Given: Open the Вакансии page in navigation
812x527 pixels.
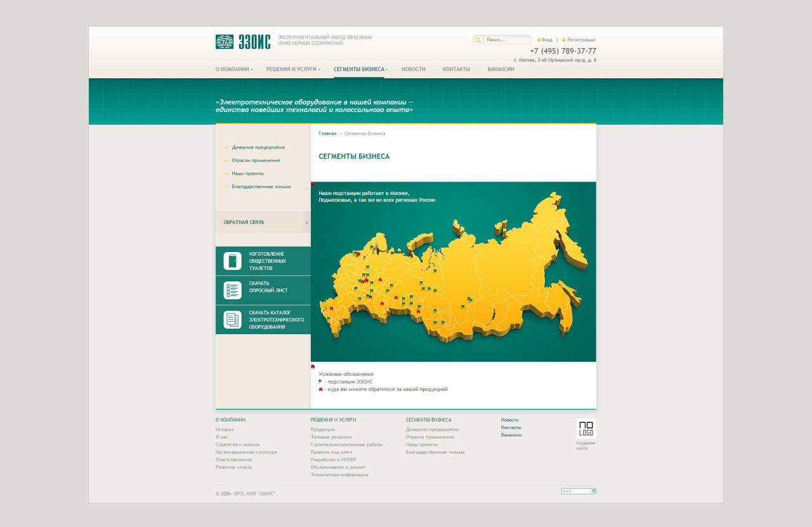Looking at the screenshot, I should (501, 69).
